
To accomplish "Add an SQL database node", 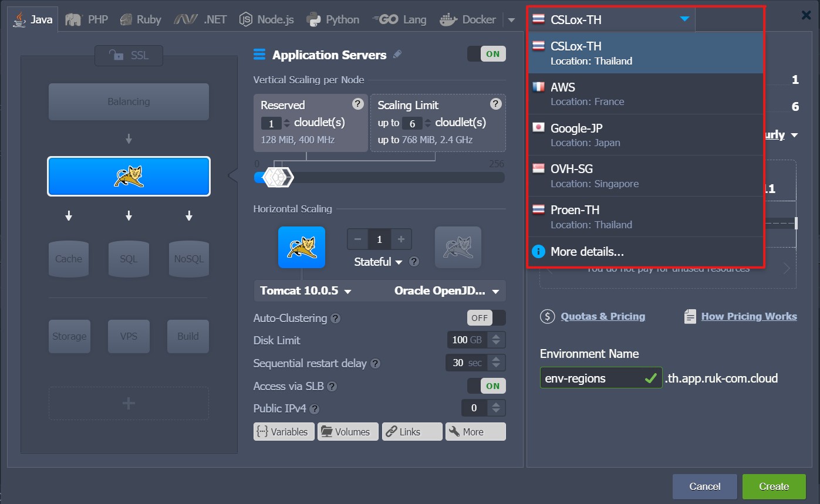I will pos(129,259).
